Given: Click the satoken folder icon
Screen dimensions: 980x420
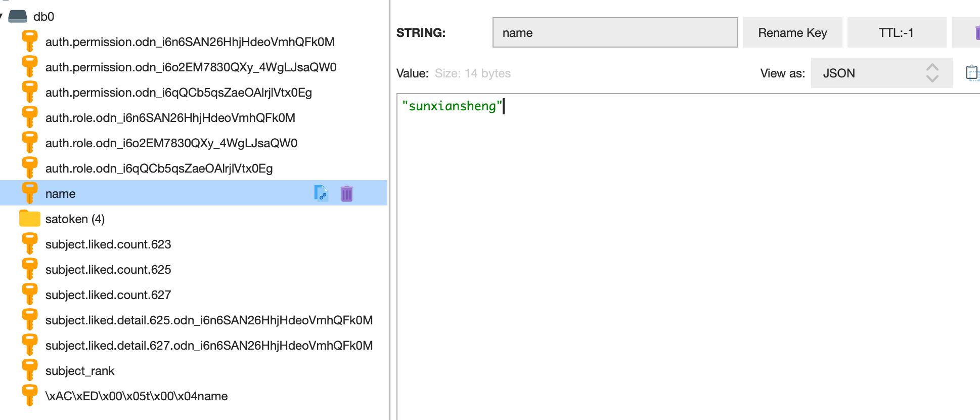Looking at the screenshot, I should (29, 219).
